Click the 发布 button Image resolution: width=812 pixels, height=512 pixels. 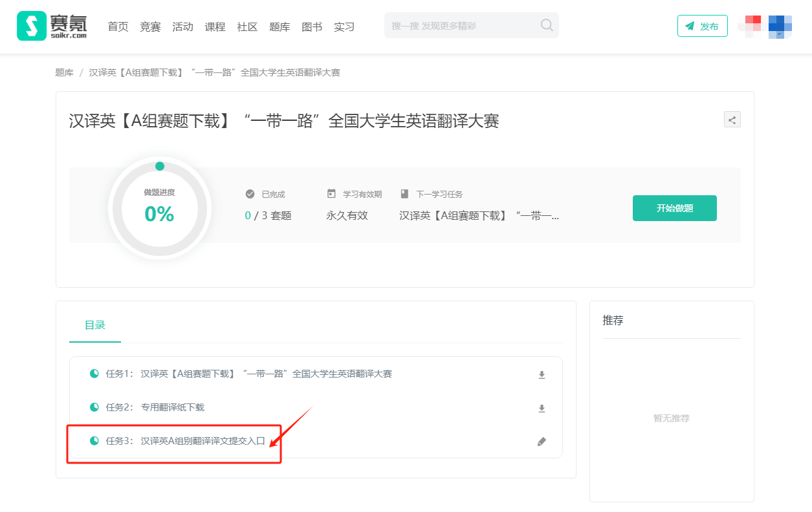[x=702, y=27]
